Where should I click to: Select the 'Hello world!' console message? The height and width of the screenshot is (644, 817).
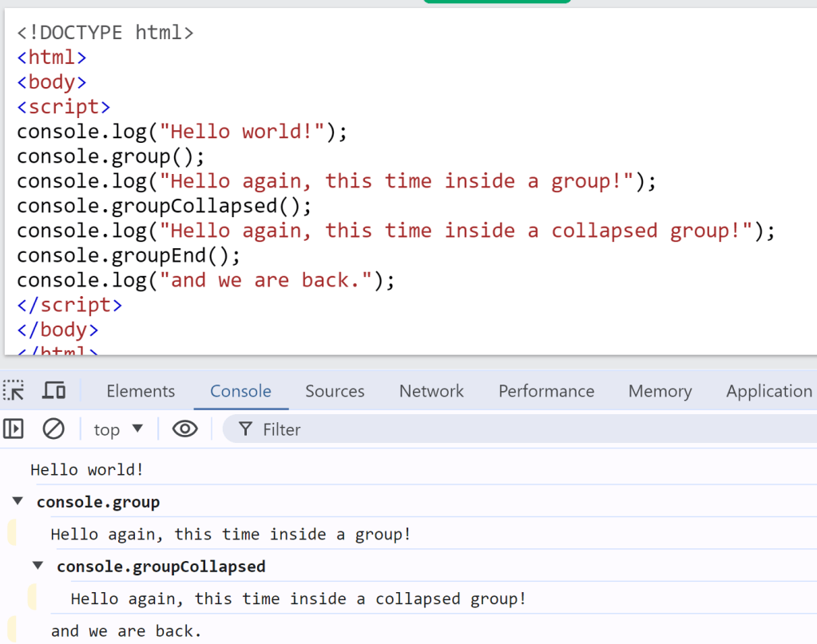tap(87, 469)
